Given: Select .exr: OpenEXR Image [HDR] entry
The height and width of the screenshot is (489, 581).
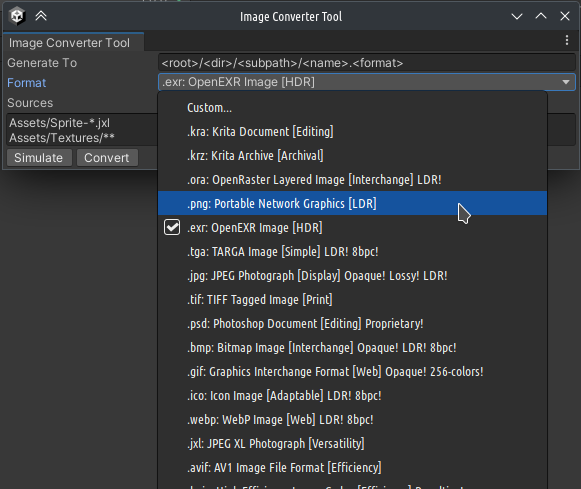Looking at the screenshot, I should (x=352, y=227).
